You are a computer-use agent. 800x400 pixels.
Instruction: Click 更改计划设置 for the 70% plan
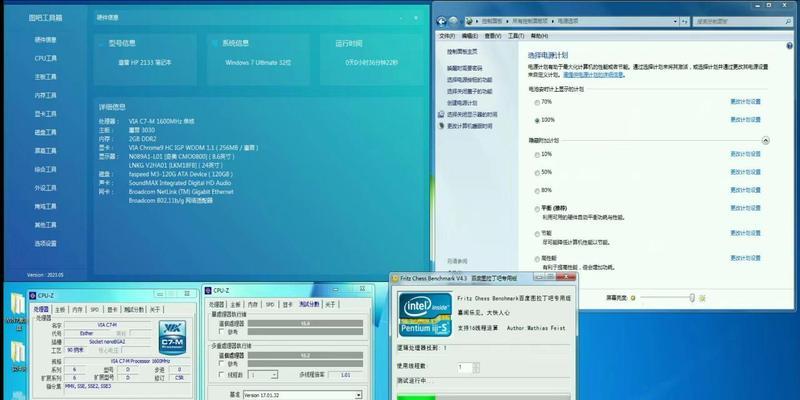point(745,102)
